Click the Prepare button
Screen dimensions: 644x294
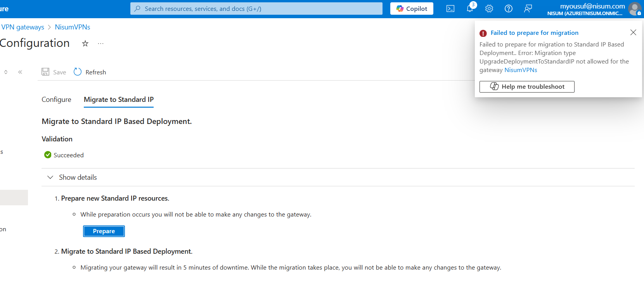104,231
